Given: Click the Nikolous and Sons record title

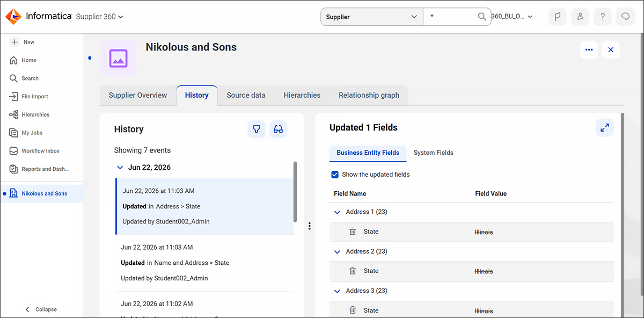Looking at the screenshot, I should point(191,47).
